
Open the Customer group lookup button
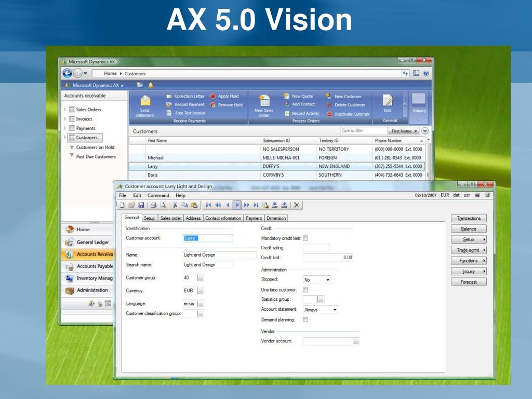click(201, 278)
